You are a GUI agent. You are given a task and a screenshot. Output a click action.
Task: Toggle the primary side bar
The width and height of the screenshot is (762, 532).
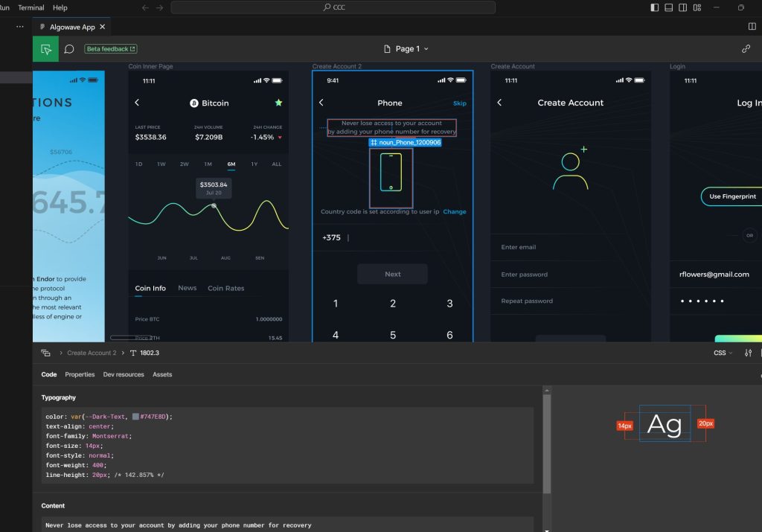654,7
